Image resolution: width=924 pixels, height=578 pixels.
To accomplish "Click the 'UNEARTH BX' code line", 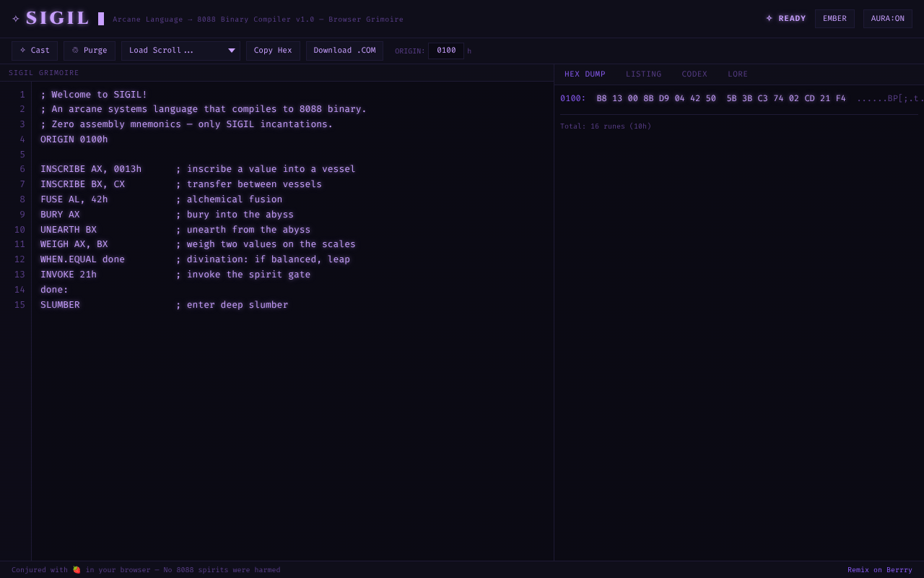I will pyautogui.click(x=69, y=230).
